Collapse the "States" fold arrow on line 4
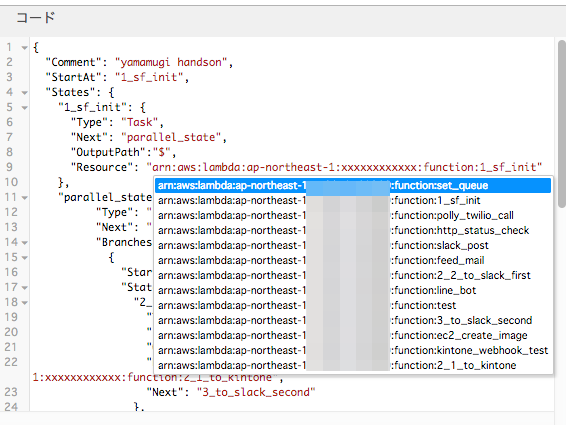Viewport: 566px width, 425px height. tap(24, 93)
